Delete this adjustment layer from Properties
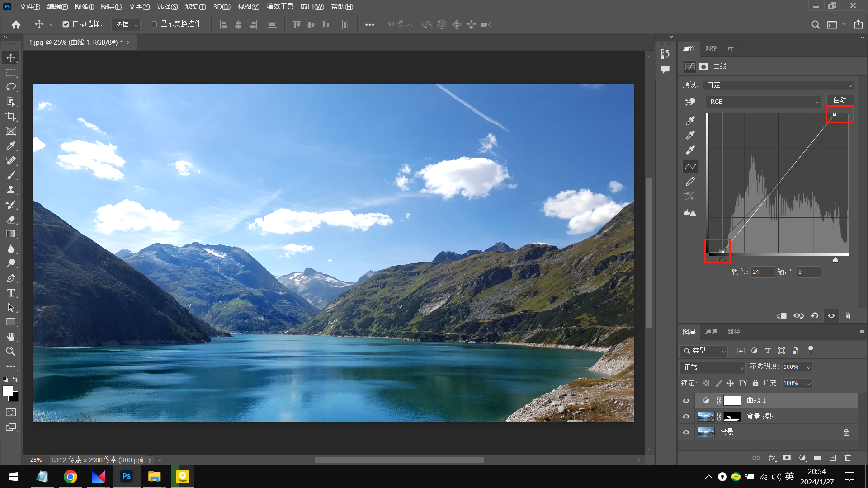868x488 pixels. coord(848,316)
